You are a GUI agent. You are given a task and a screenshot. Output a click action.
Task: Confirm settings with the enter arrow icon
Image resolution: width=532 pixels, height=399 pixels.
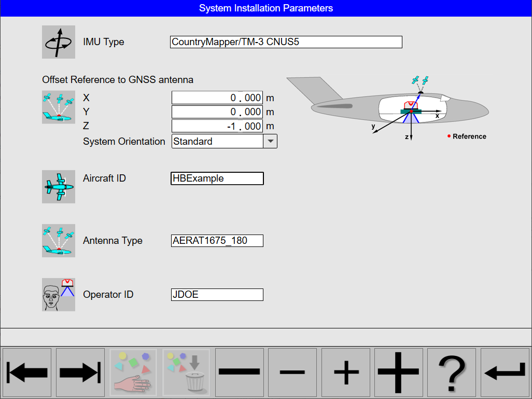pos(504,372)
